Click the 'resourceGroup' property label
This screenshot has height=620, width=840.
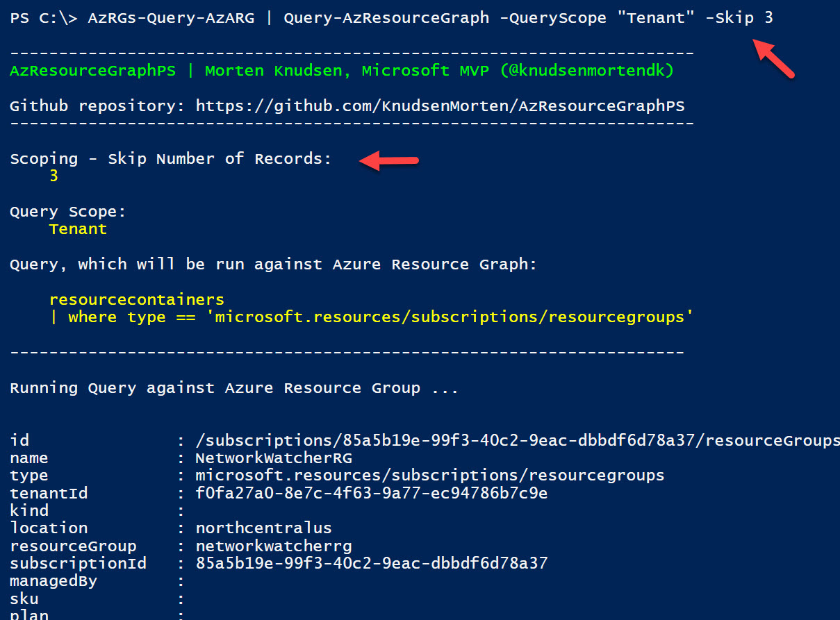(73, 546)
